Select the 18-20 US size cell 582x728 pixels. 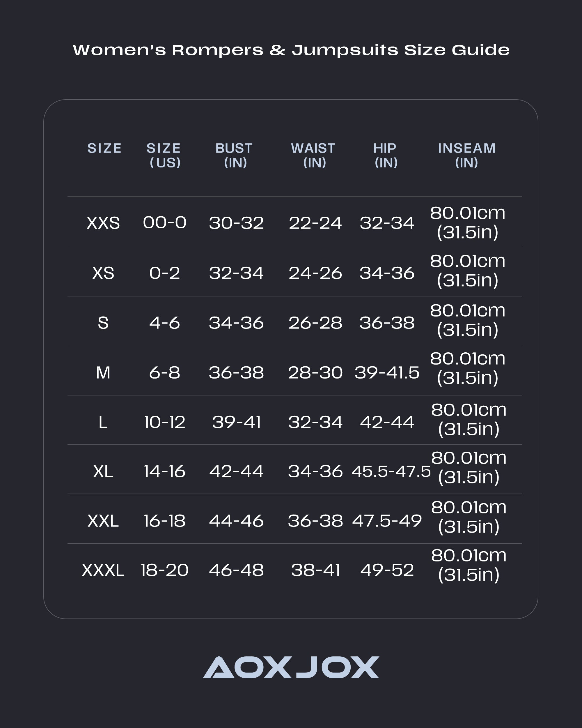[165, 570]
